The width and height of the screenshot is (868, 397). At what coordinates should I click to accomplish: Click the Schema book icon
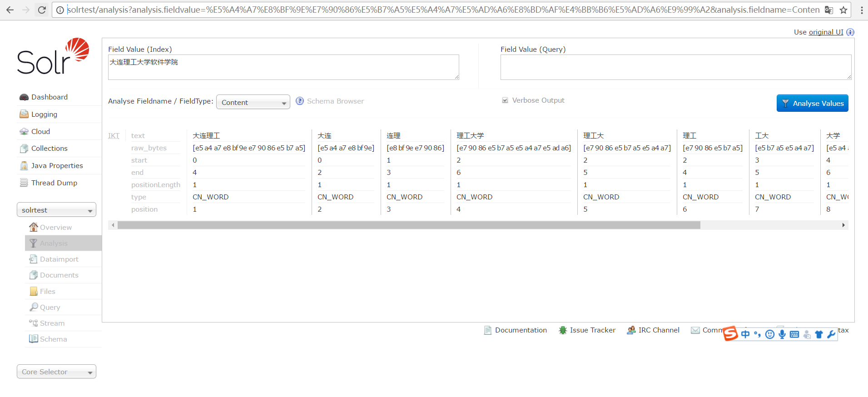pyautogui.click(x=33, y=339)
